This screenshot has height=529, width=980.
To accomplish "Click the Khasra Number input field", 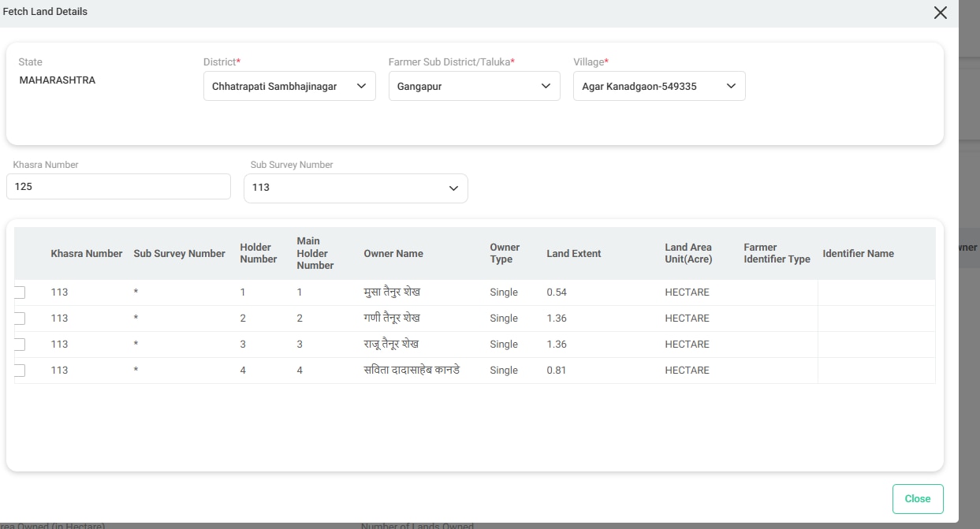I will tap(118, 187).
